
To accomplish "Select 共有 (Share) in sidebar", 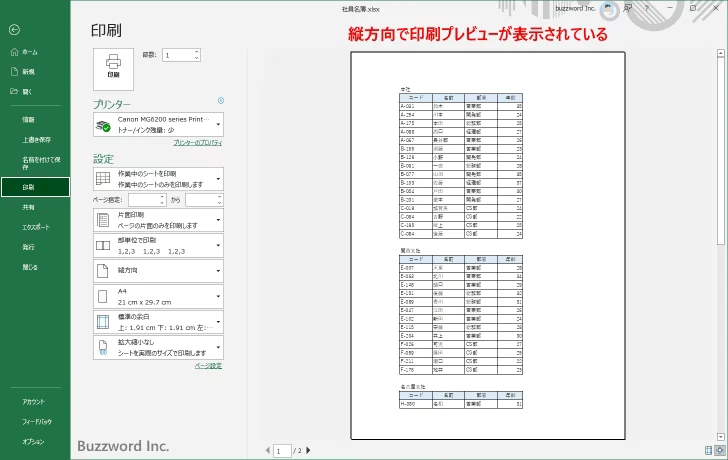I will pos(28,207).
